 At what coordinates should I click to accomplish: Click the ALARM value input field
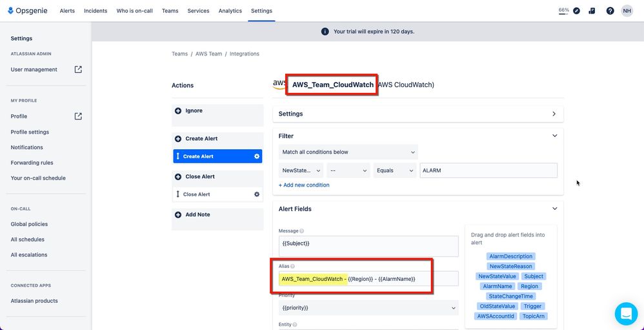point(488,170)
